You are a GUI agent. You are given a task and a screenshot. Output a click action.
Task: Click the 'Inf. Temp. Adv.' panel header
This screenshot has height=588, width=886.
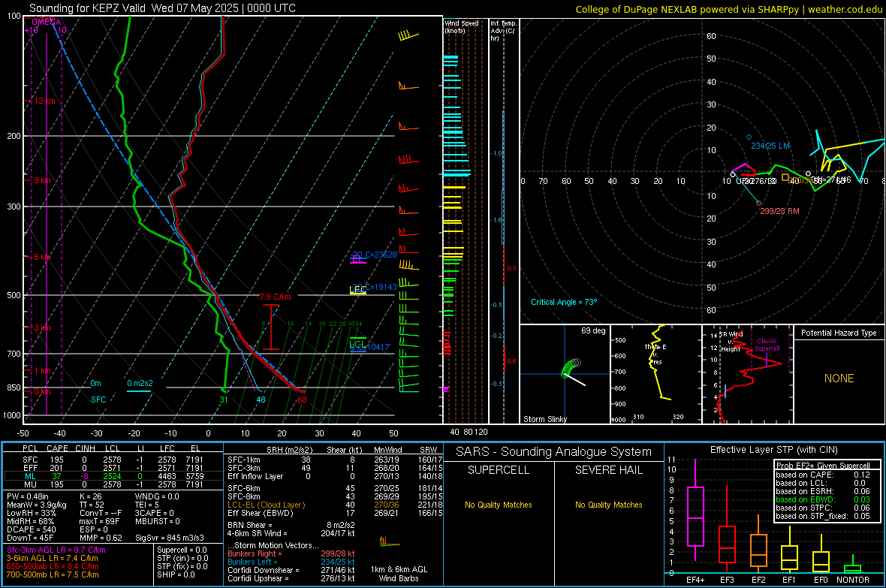503,31
